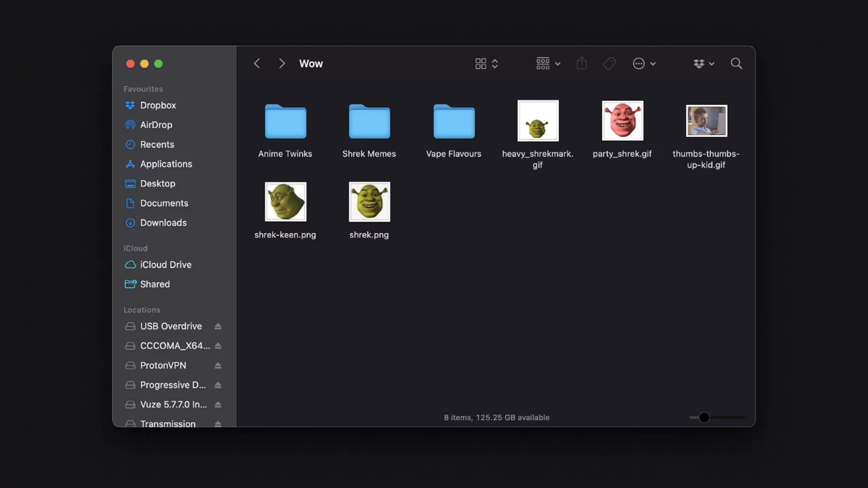
Task: Click the 'shrek.png' file name
Action: [x=370, y=235]
